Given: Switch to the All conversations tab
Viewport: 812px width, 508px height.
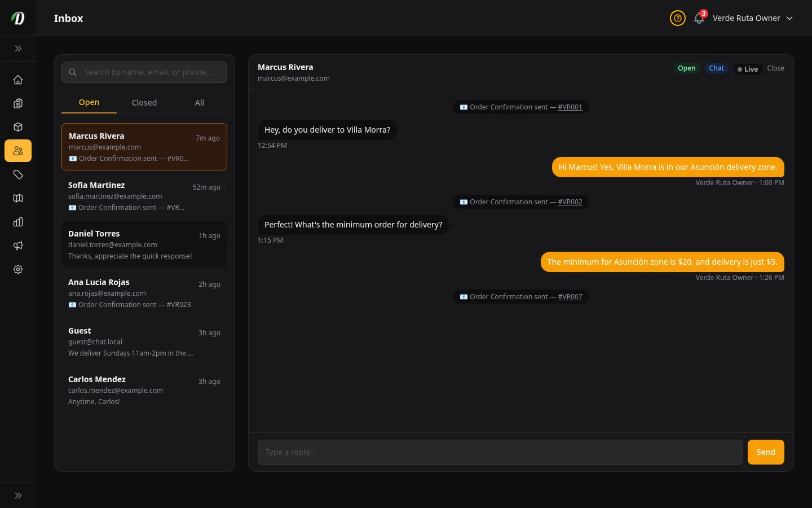Looking at the screenshot, I should point(200,103).
